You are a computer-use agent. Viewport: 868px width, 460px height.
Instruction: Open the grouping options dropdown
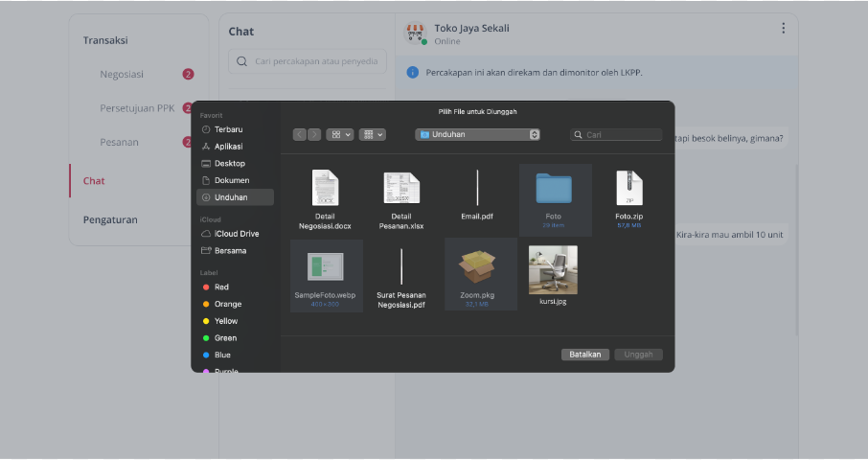click(x=372, y=134)
